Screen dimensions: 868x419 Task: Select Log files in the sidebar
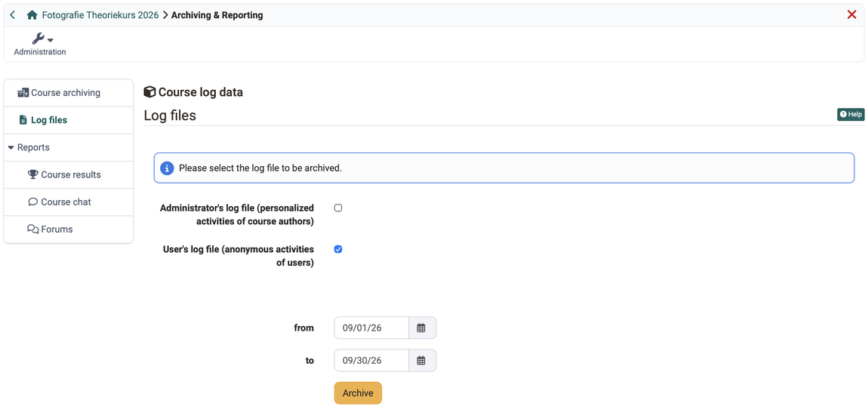coord(69,120)
